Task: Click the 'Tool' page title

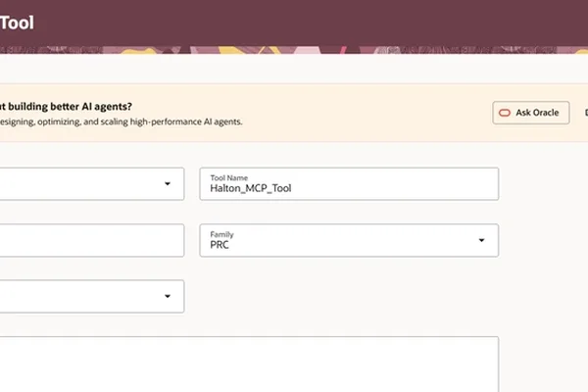Action: coord(17,23)
